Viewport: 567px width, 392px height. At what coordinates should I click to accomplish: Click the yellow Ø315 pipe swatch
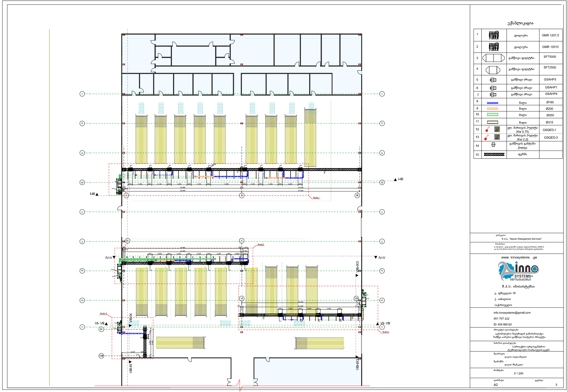[492, 122]
